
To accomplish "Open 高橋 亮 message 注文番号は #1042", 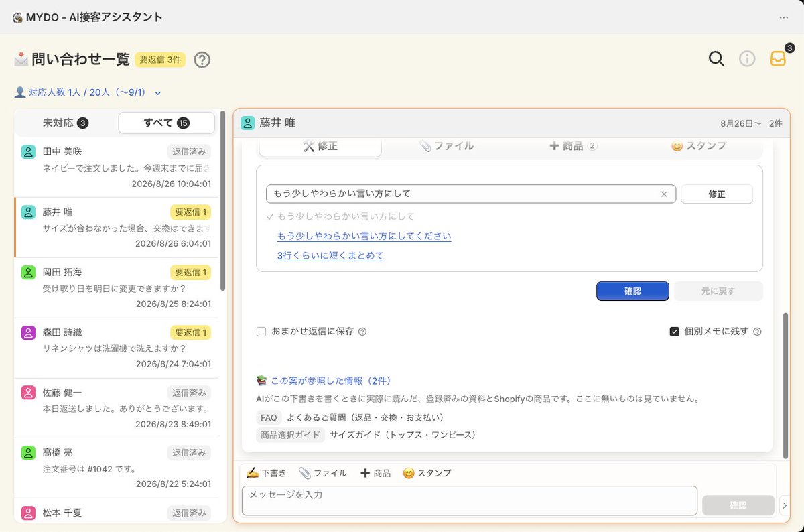I will point(116,468).
